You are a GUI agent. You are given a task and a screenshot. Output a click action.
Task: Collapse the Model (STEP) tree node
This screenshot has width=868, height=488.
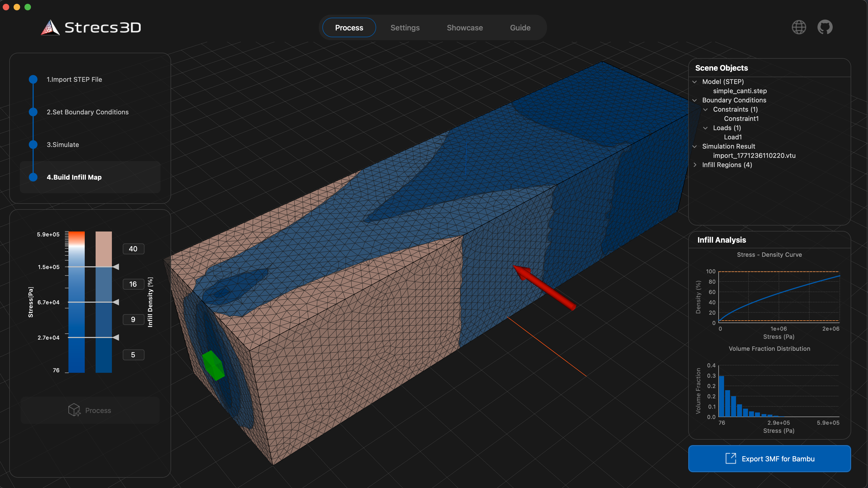pos(695,82)
